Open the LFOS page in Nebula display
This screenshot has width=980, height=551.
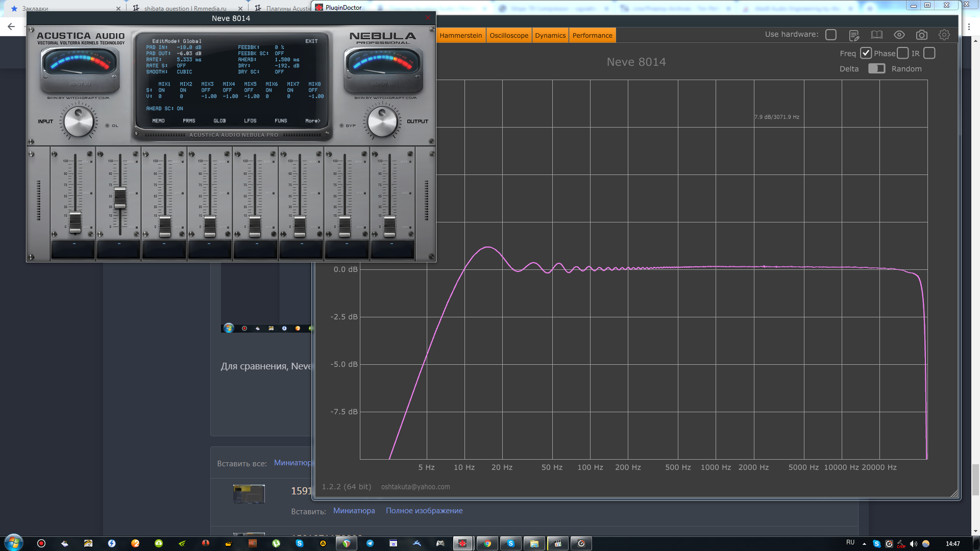(x=250, y=121)
